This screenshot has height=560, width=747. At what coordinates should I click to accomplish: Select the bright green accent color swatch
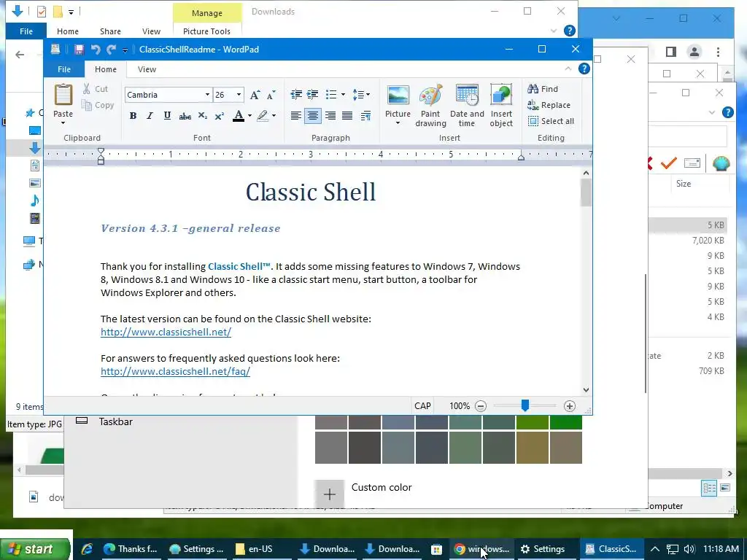click(566, 422)
